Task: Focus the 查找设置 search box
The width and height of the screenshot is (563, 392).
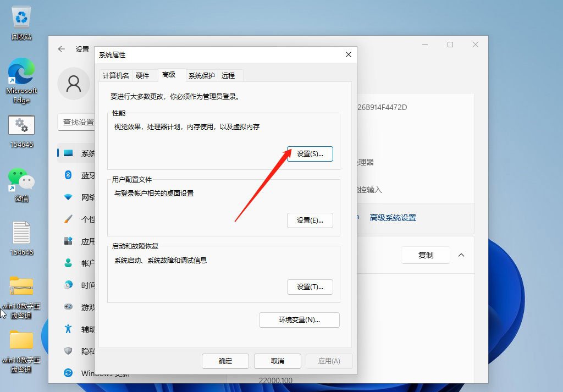Action: point(76,123)
